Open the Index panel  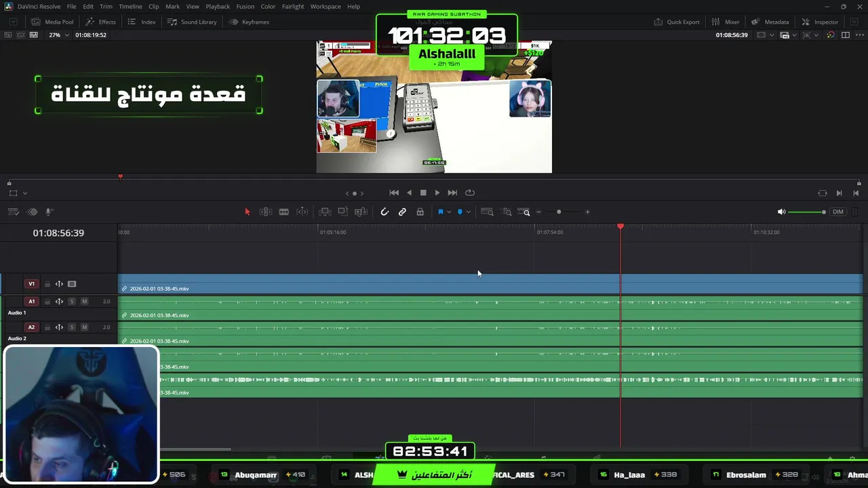tap(142, 22)
